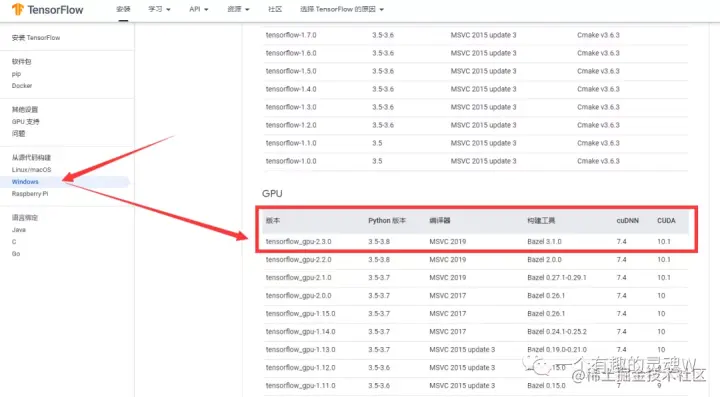Open the Go language binding link
Image resolution: width=720 pixels, height=397 pixels.
coord(16,253)
